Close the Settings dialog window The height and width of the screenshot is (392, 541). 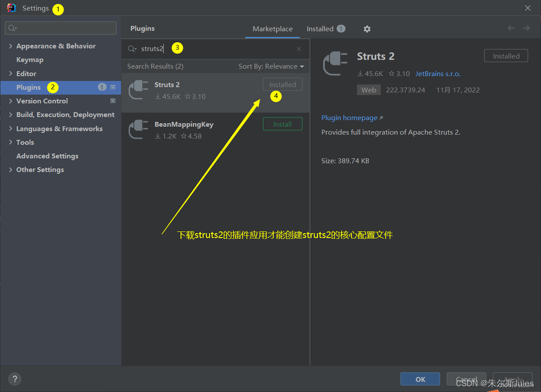click(528, 8)
